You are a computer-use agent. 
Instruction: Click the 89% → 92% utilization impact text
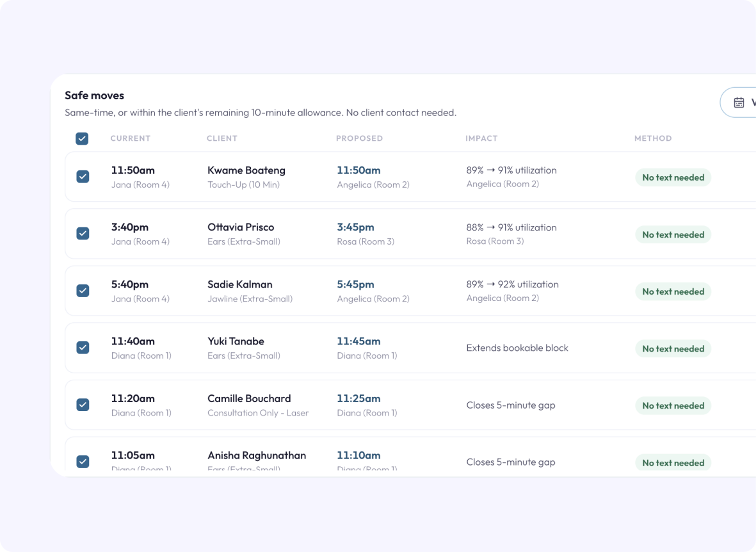pyautogui.click(x=513, y=284)
